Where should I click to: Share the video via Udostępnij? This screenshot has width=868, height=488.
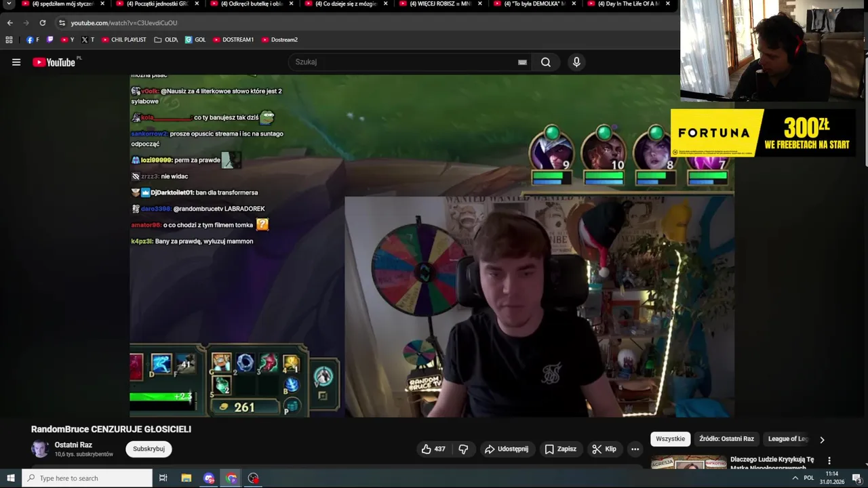pos(507,449)
